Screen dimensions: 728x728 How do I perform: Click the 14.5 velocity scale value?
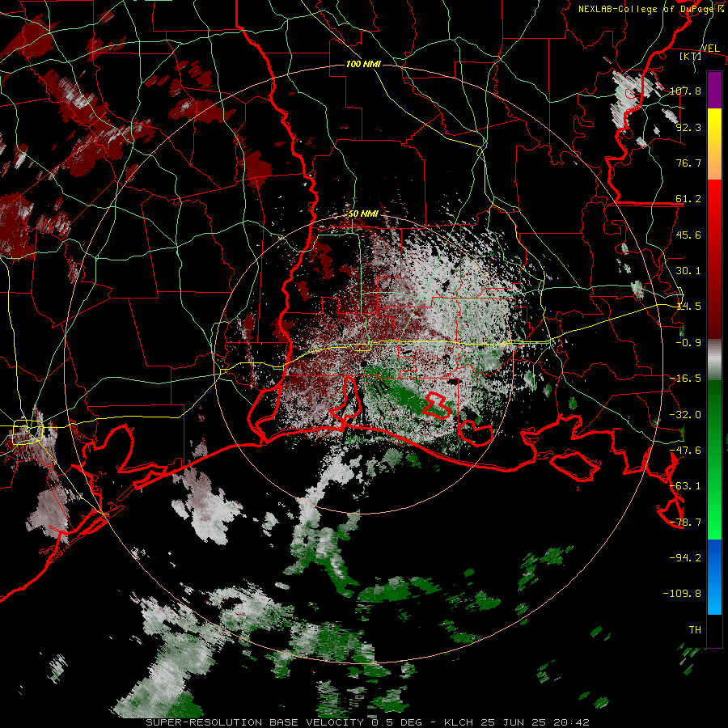688,307
